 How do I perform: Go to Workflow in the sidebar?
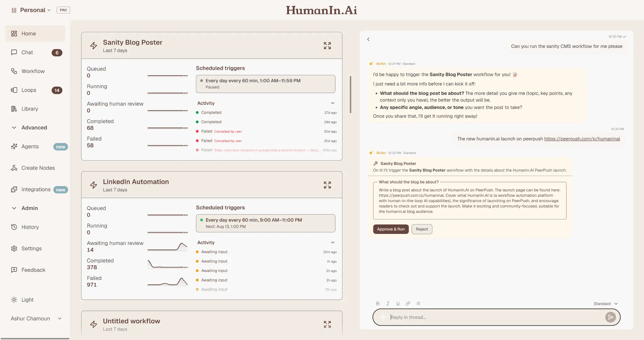click(x=35, y=71)
